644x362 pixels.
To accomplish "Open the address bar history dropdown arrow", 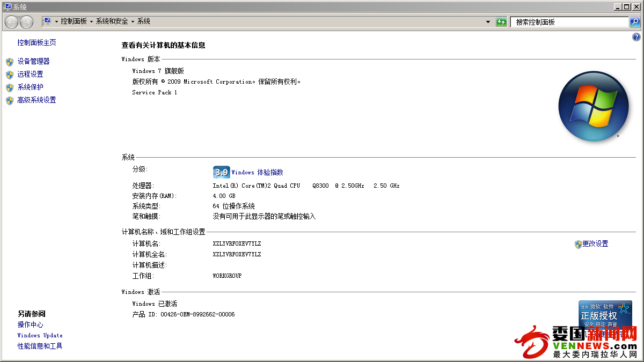I will (x=488, y=22).
